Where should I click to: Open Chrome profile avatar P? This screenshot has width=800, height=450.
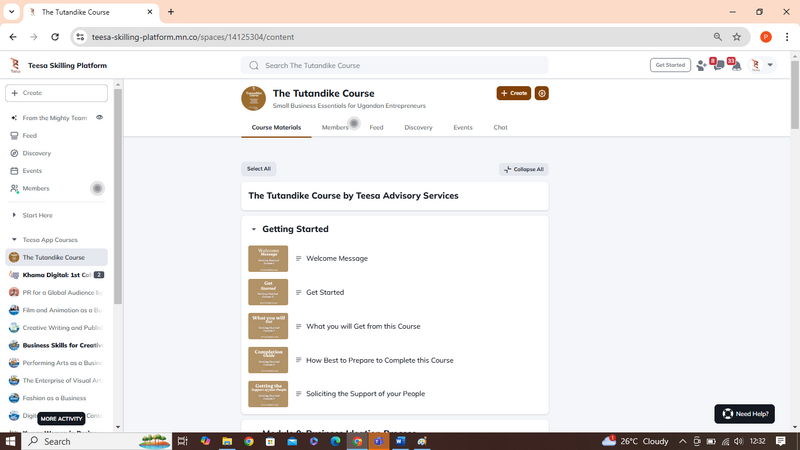pyautogui.click(x=765, y=37)
